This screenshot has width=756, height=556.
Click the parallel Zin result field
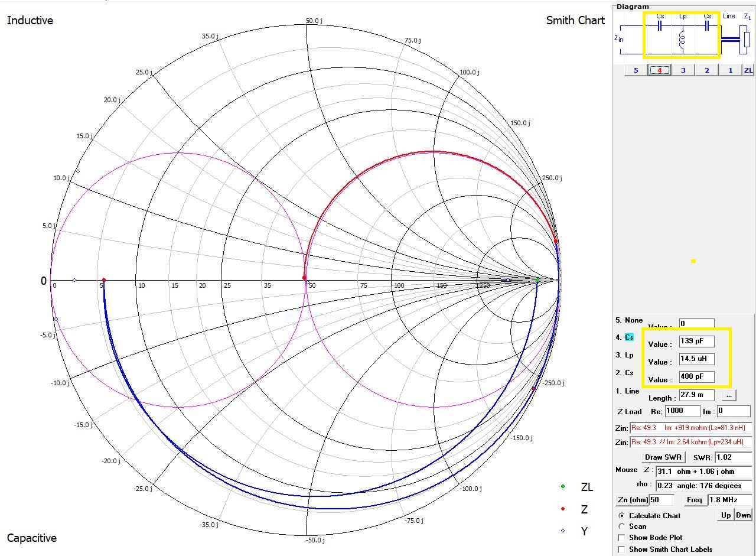(x=690, y=442)
